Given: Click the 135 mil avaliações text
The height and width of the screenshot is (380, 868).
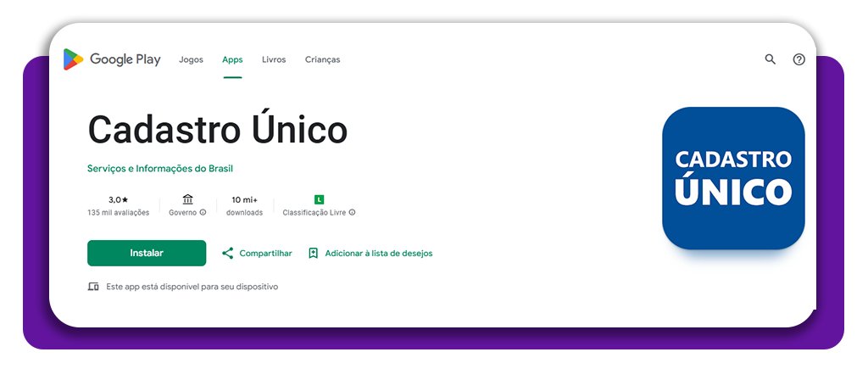Looking at the screenshot, I should (119, 213).
